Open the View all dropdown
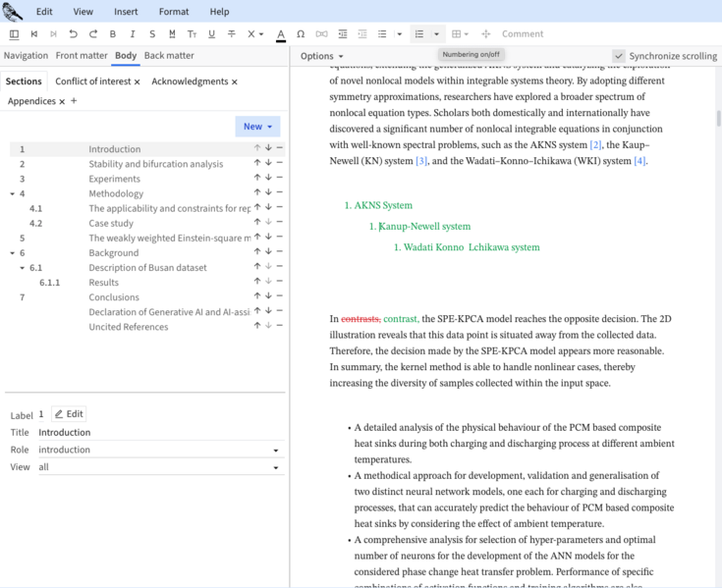Image resolution: width=722 pixels, height=588 pixels. [161, 467]
